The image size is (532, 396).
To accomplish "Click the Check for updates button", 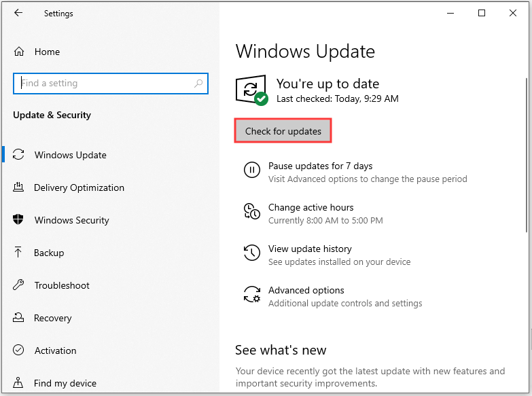I will point(283,131).
